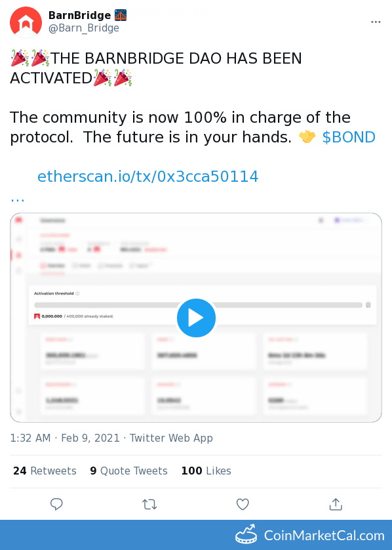This screenshot has width=392, height=550.
Task: Click the activation threshold progress bar in the video
Action: click(x=198, y=305)
